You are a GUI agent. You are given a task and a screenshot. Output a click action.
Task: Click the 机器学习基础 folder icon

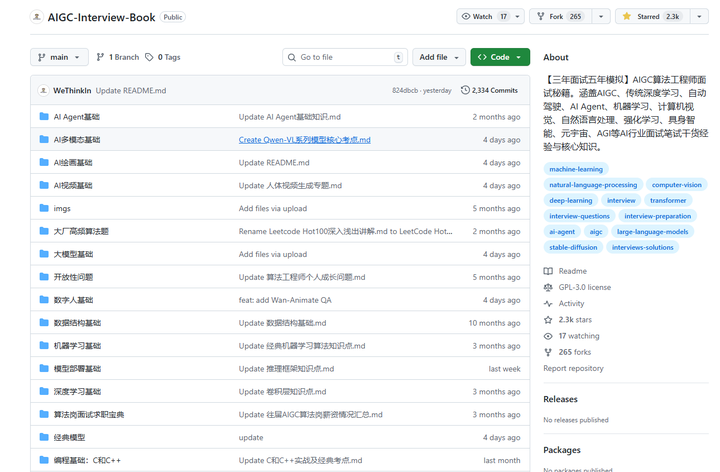click(x=44, y=345)
